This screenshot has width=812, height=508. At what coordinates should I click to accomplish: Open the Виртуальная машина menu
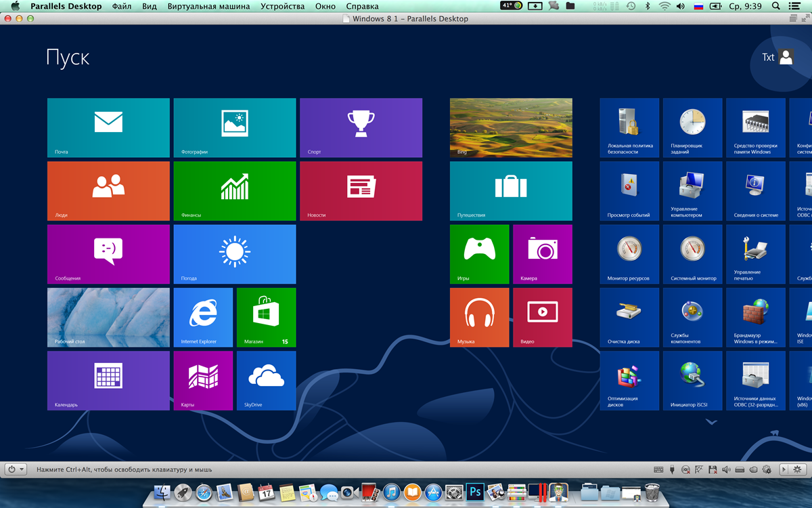[x=208, y=6]
